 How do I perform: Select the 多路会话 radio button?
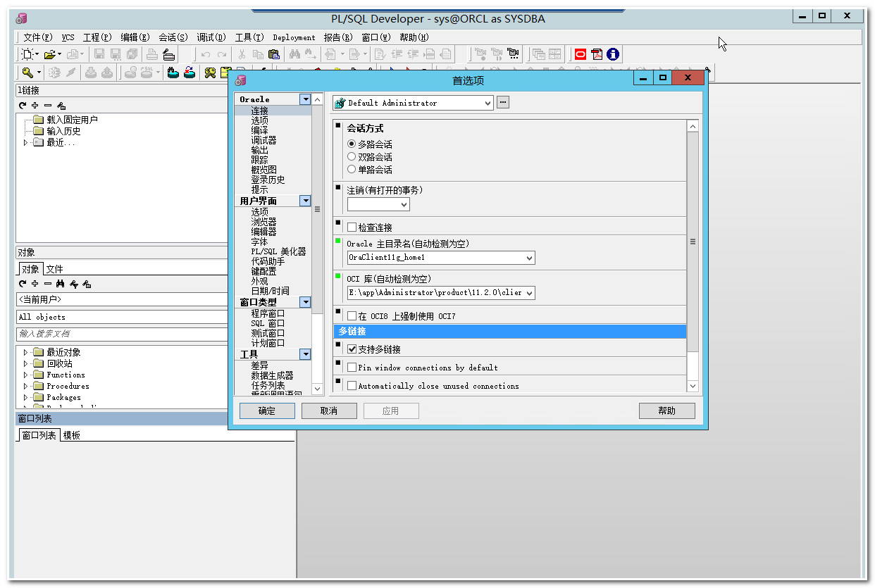[352, 144]
